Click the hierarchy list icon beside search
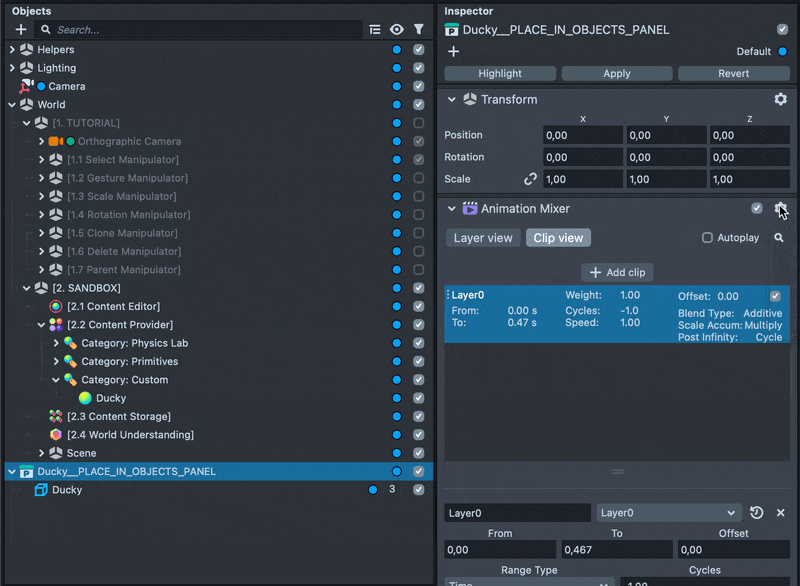This screenshot has width=800, height=586. tap(375, 30)
